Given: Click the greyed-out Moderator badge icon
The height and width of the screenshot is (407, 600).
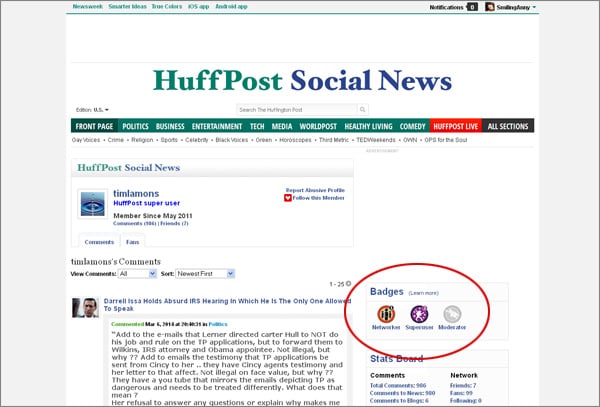Looking at the screenshot, I should pyautogui.click(x=452, y=314).
